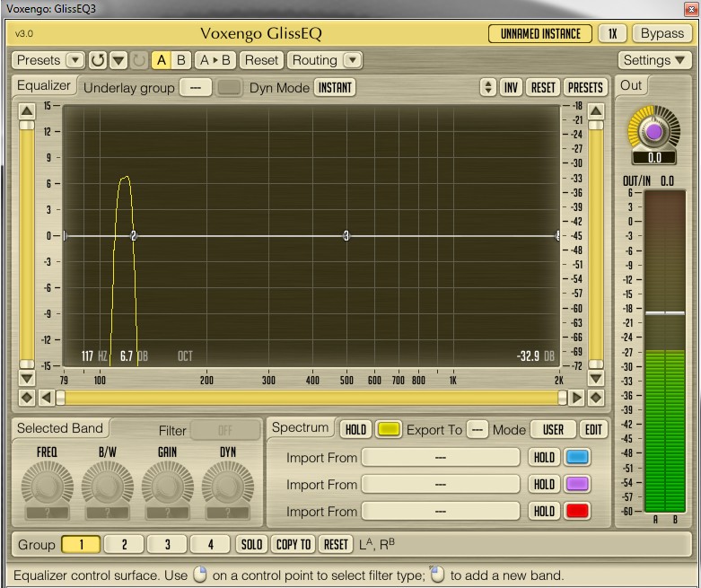Open Routing presets dropdown arrow
The image size is (701, 588).
pos(353,60)
